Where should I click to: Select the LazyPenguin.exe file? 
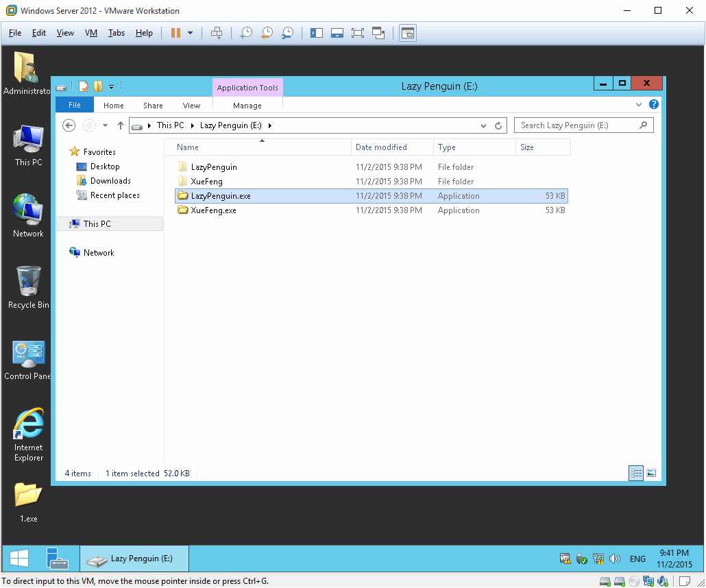point(371,196)
